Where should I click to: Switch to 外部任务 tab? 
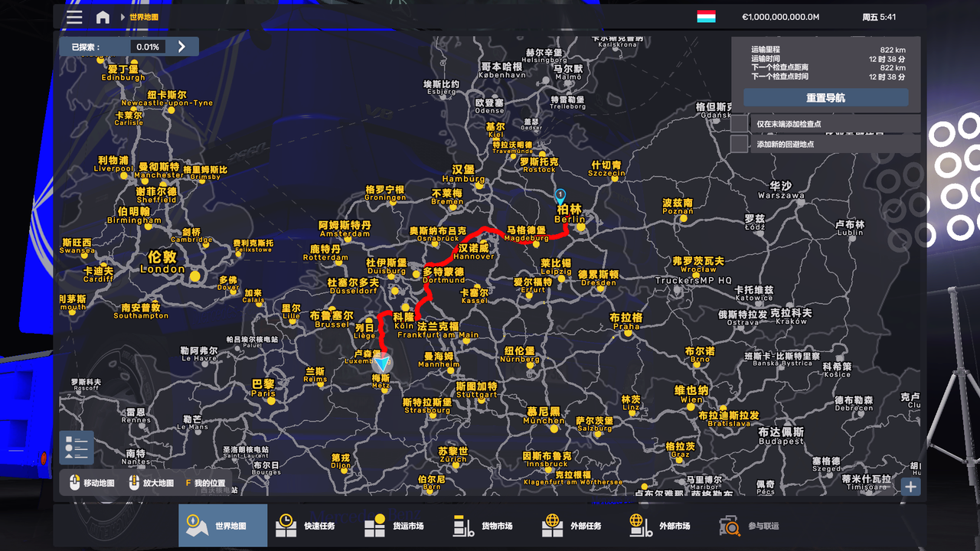pyautogui.click(x=578, y=526)
